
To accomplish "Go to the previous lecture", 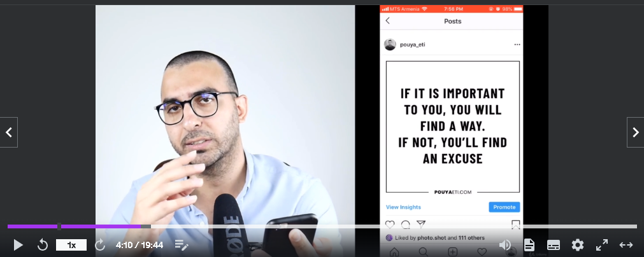I will 9,132.
